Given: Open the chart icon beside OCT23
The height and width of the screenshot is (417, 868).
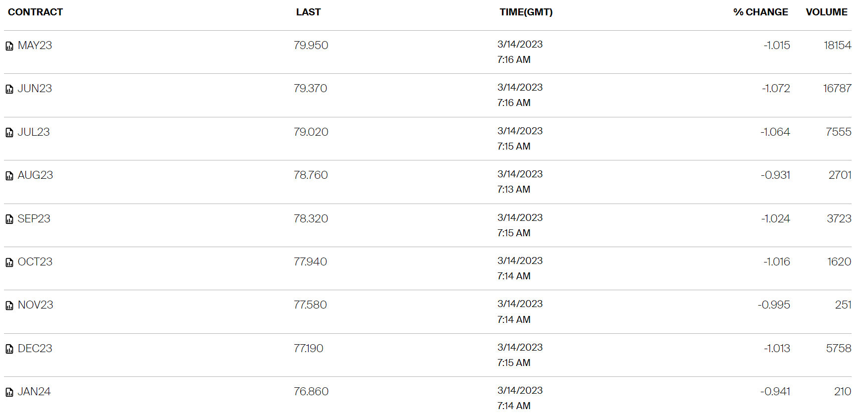Looking at the screenshot, I should (9, 262).
